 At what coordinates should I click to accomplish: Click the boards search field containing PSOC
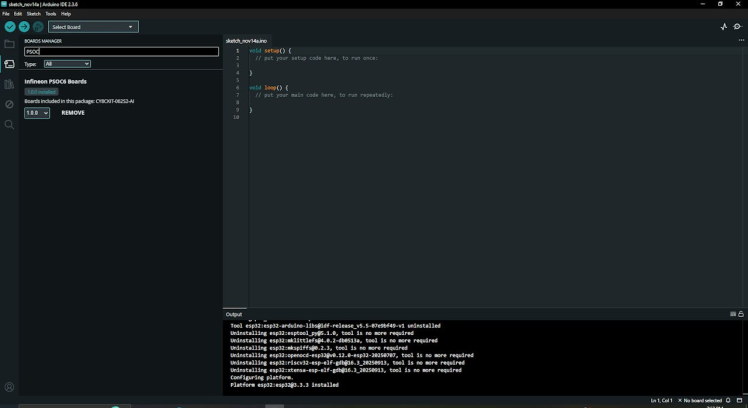coord(120,52)
